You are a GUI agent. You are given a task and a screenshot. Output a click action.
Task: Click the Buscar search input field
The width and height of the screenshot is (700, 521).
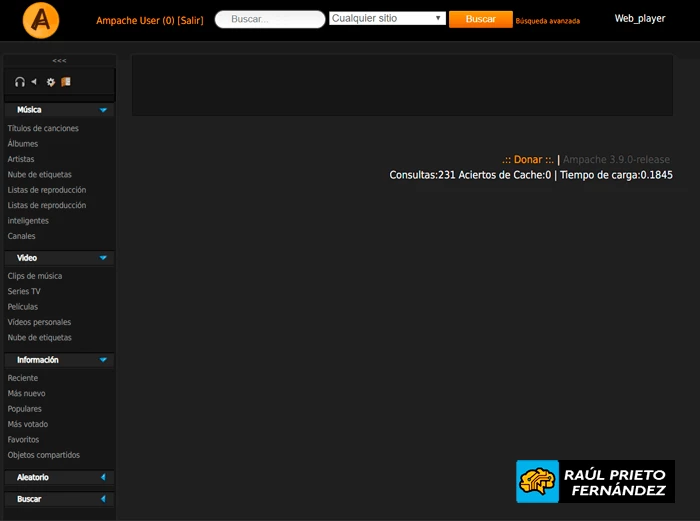pyautogui.click(x=270, y=19)
